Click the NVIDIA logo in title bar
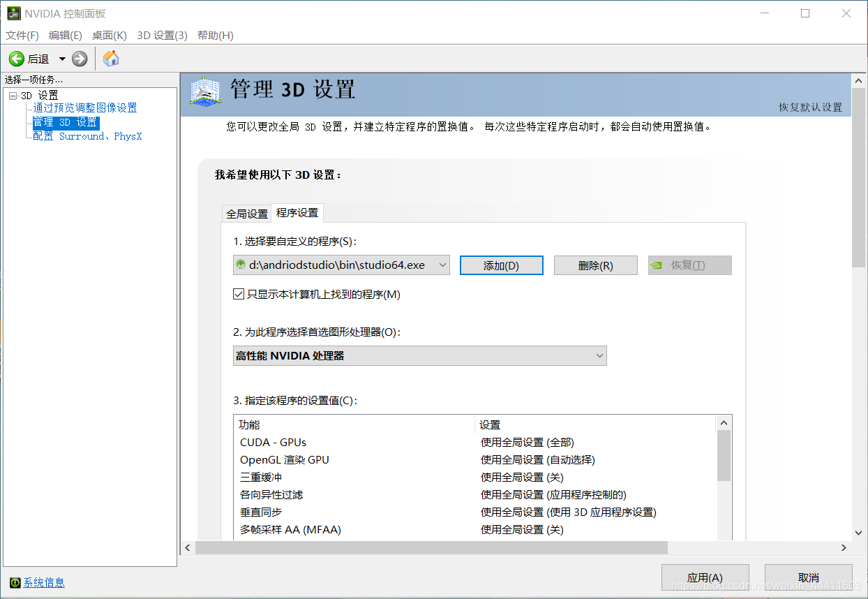 click(14, 13)
